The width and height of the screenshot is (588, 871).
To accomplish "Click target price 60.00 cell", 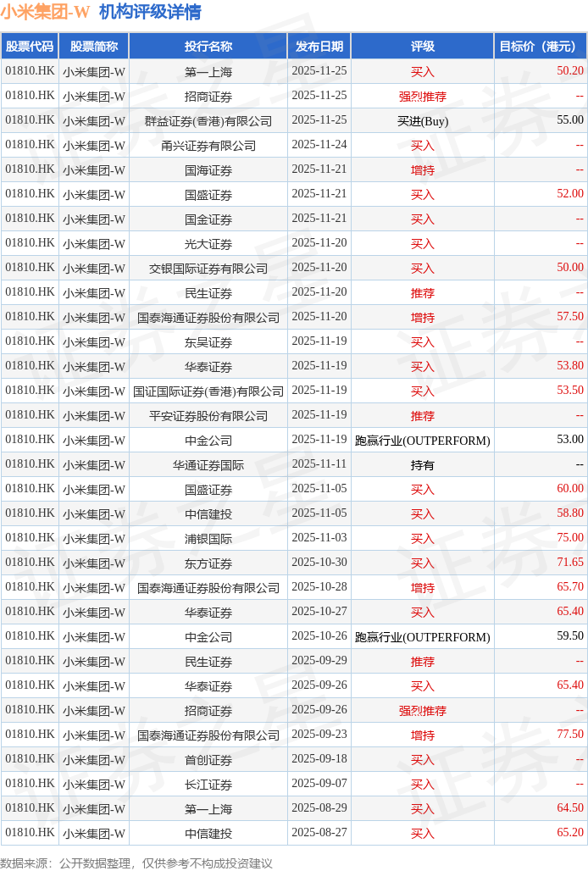I will (541, 489).
